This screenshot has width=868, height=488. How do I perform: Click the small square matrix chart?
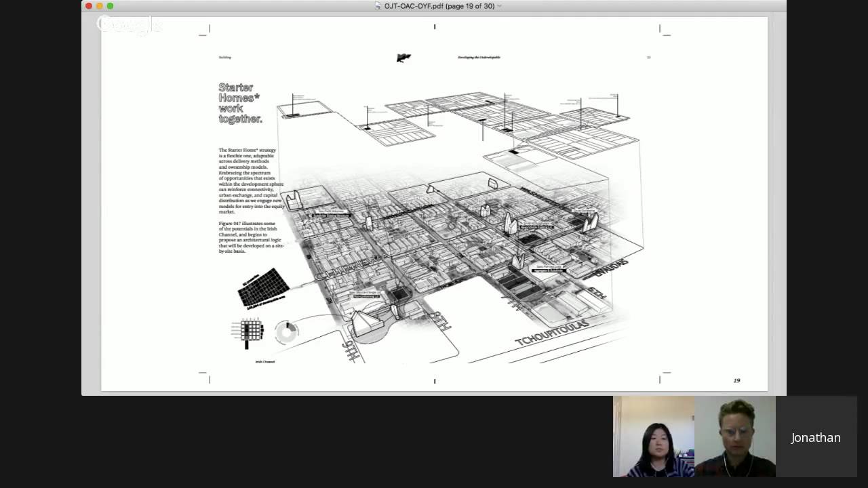(252, 330)
